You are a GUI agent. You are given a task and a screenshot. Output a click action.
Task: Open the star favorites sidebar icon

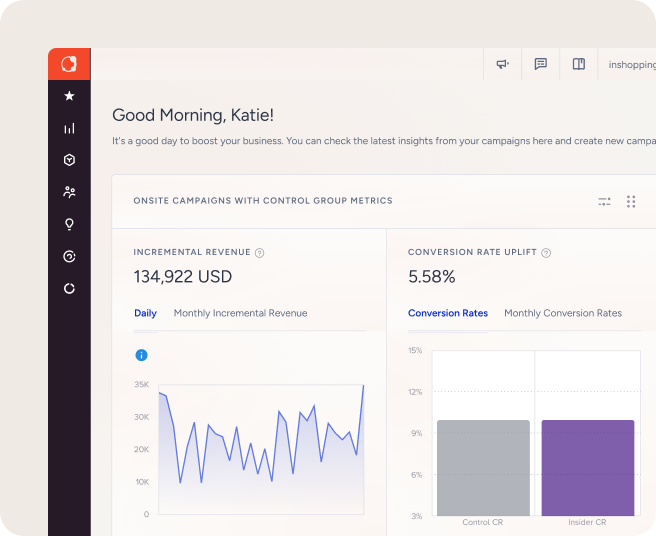pos(69,96)
